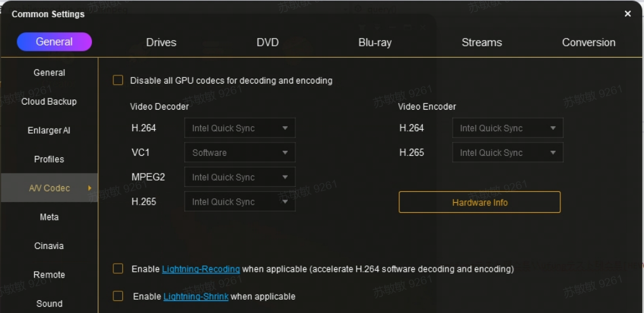Open H.264 Video Decoder dropdown
The height and width of the screenshot is (313, 644).
pos(240,128)
